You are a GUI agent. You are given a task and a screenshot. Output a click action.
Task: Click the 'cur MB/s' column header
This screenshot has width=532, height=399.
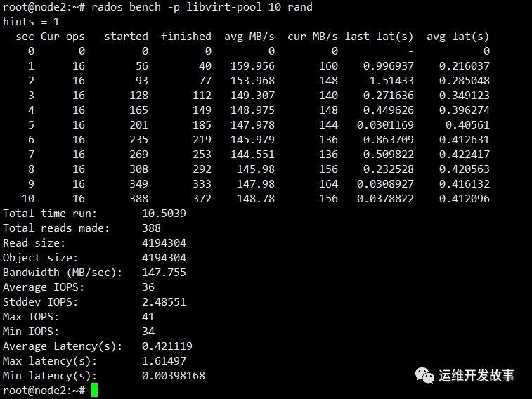coord(313,37)
